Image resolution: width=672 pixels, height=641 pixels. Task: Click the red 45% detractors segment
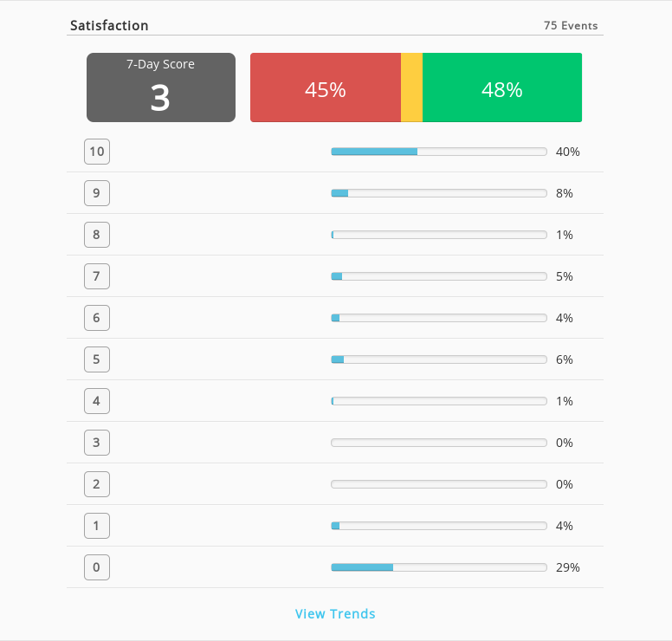point(326,87)
